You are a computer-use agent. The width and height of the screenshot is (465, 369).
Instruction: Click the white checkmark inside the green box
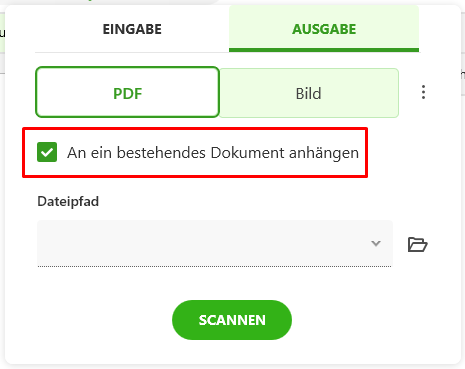(47, 152)
